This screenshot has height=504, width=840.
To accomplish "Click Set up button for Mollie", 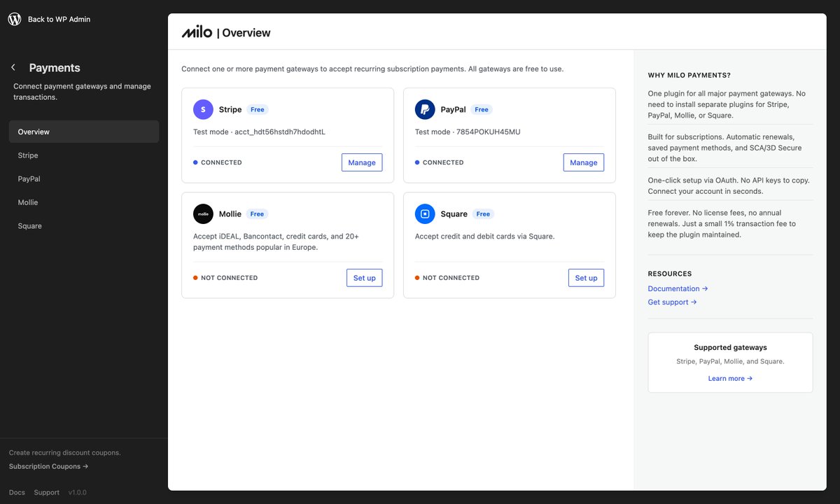I will (365, 278).
